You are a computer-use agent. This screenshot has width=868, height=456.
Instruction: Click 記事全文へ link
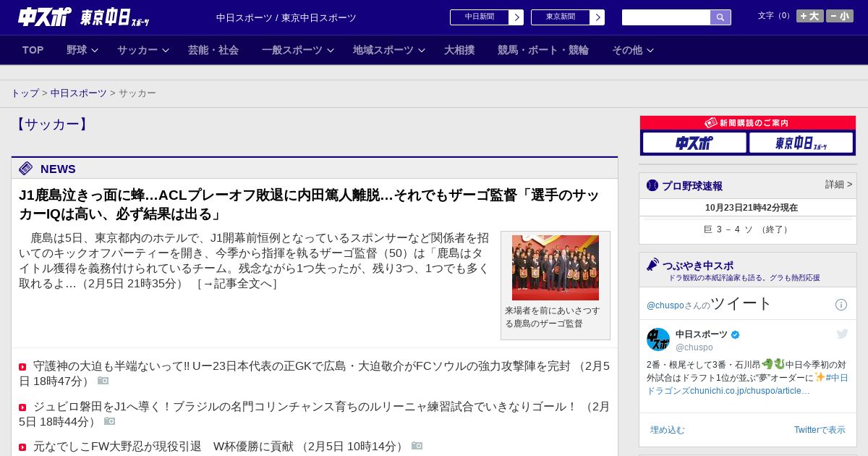point(237,284)
